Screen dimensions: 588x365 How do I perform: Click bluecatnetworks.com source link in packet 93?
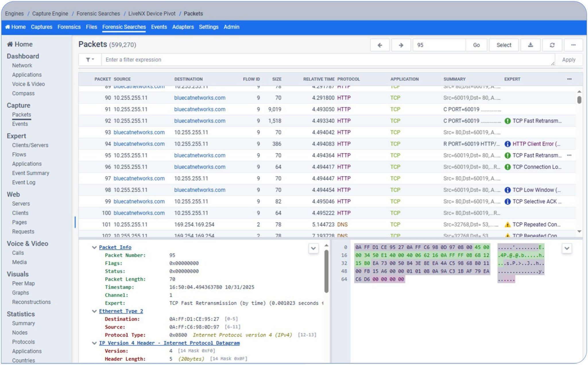[139, 132]
